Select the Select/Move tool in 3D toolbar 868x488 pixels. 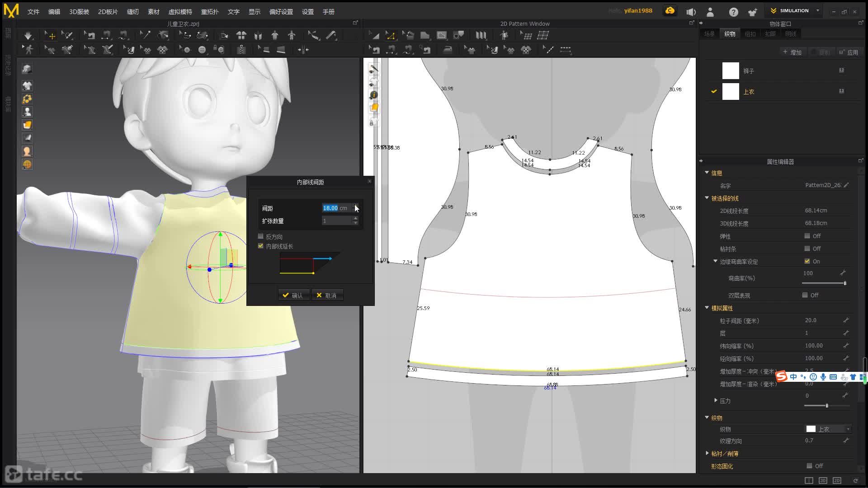pyautogui.click(x=50, y=35)
